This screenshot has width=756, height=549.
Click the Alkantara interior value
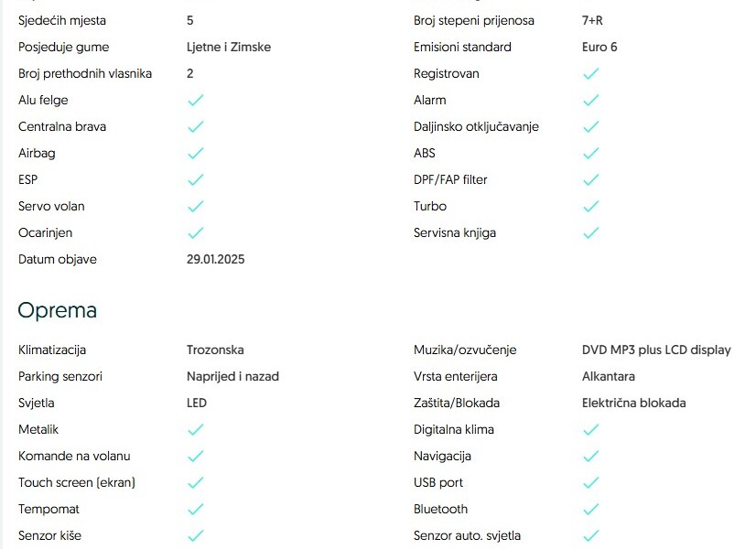tap(609, 376)
